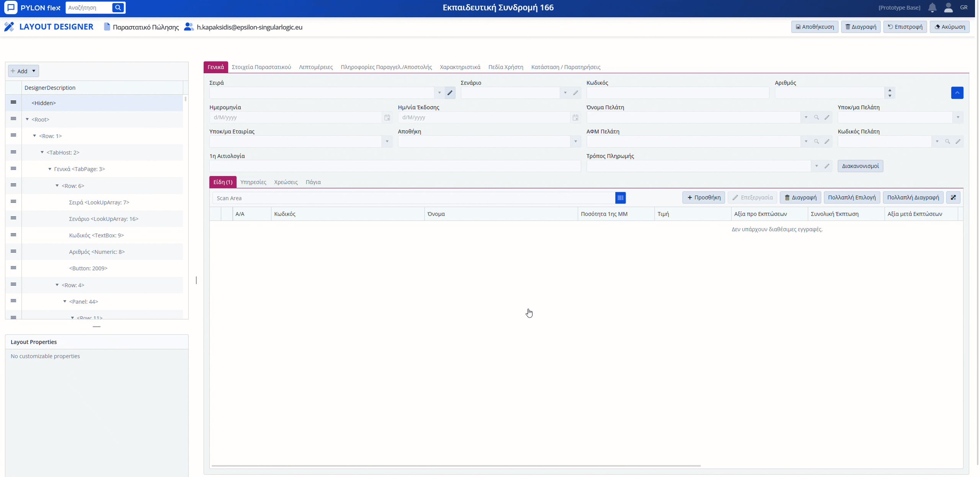Click the grid's Διαγραφή button
The height and width of the screenshot is (477, 980).
coord(800,198)
